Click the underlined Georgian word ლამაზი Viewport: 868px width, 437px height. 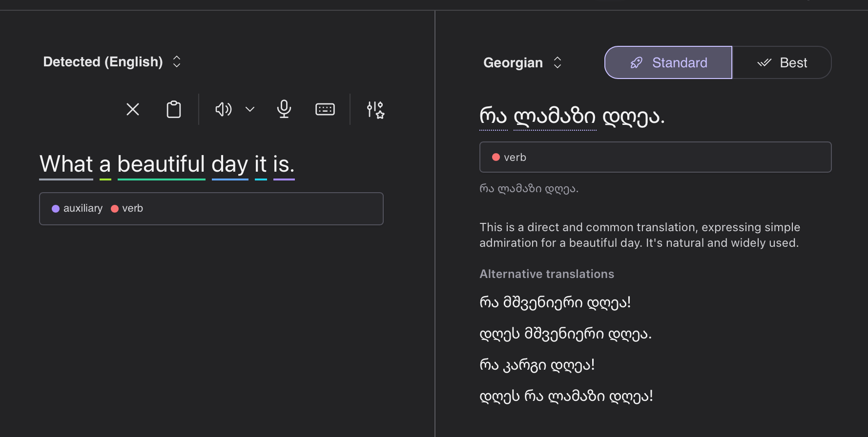[x=555, y=117]
